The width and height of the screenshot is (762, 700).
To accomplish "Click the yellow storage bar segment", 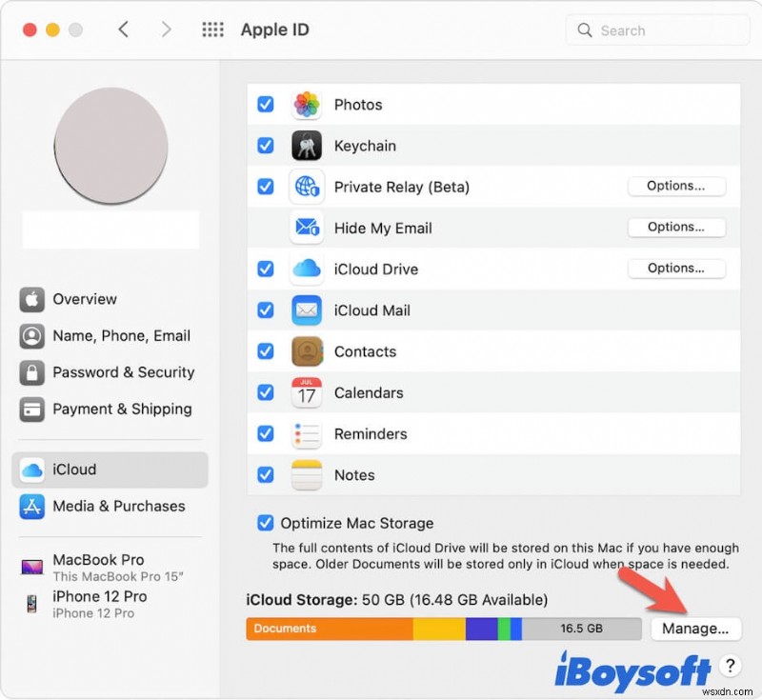I will tap(439, 629).
